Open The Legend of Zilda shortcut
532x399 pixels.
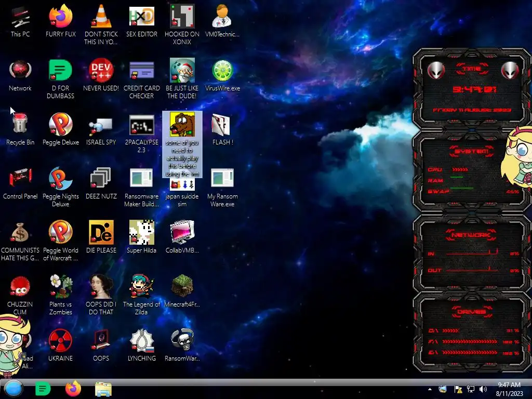(x=141, y=286)
